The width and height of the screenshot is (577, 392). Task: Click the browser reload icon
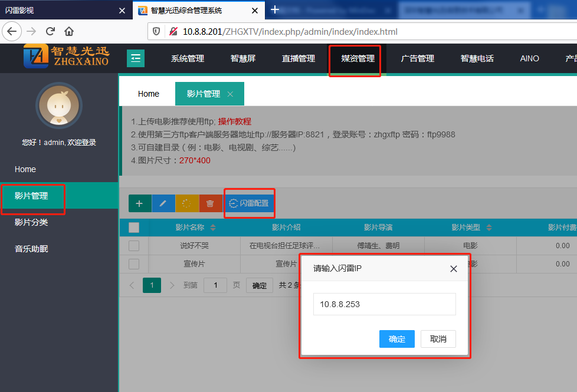click(x=50, y=32)
